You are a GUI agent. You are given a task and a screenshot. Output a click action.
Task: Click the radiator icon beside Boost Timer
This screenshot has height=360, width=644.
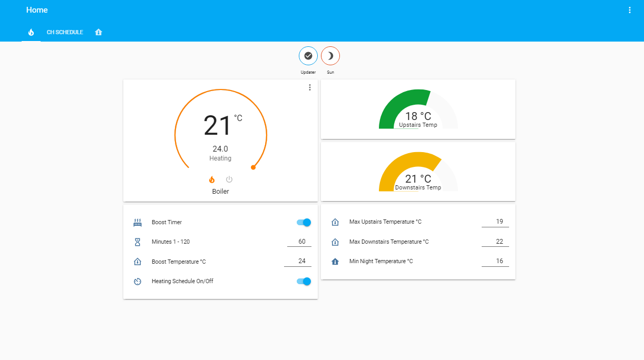pyautogui.click(x=138, y=222)
